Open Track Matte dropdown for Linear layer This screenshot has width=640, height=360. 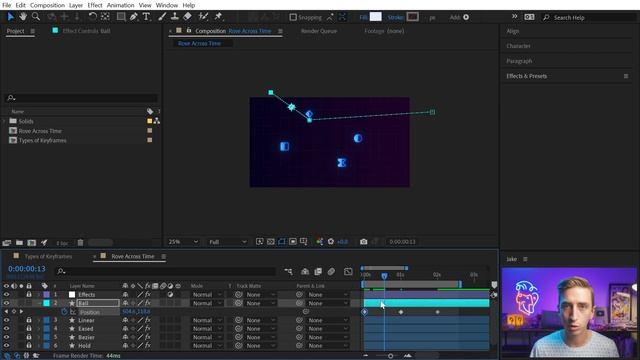point(259,320)
